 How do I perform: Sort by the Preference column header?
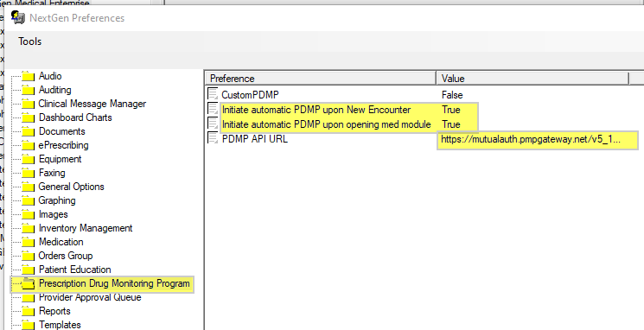(x=321, y=78)
